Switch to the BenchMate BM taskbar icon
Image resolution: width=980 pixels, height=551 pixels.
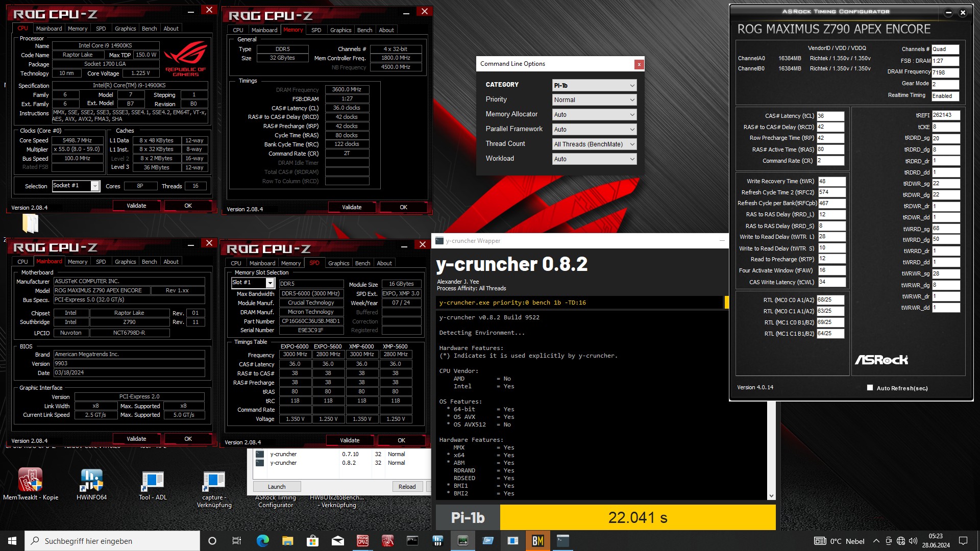click(537, 541)
